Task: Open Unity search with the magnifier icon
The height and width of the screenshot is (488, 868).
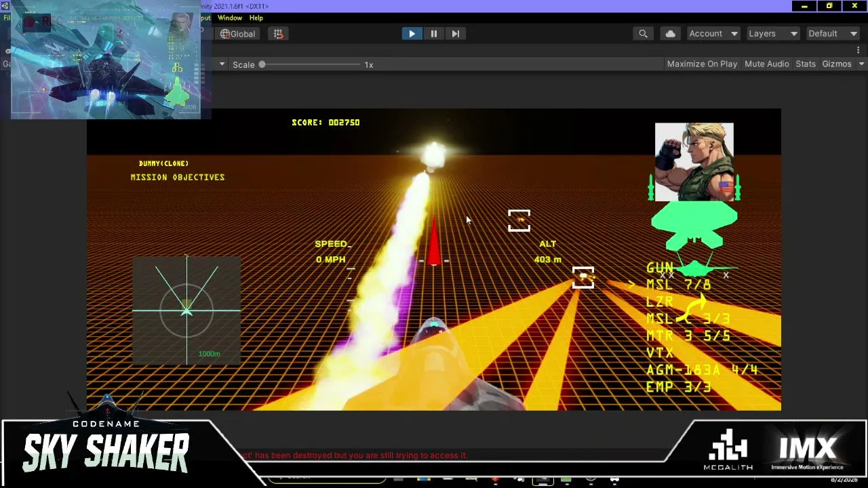Action: (x=643, y=34)
